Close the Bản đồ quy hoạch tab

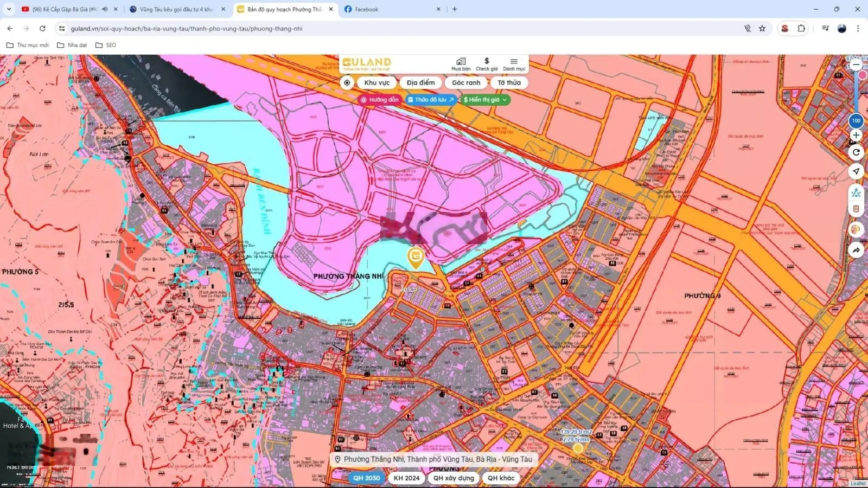[x=331, y=9]
